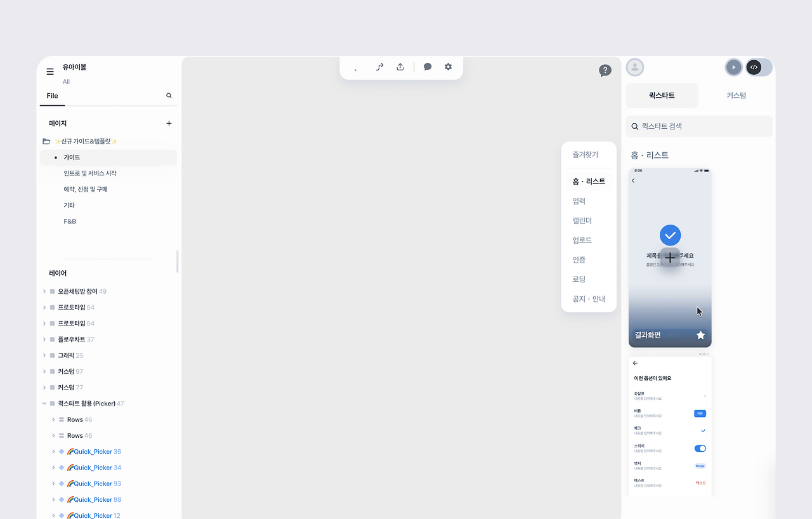Click the curved arrow connector icon
This screenshot has width=812, height=519.
(x=379, y=67)
